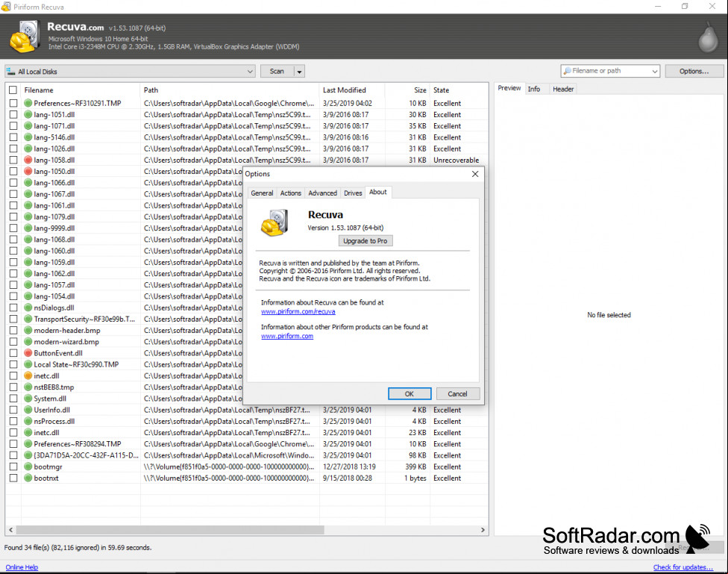Click the Piriform Recuva title bar icon

tap(6, 7)
